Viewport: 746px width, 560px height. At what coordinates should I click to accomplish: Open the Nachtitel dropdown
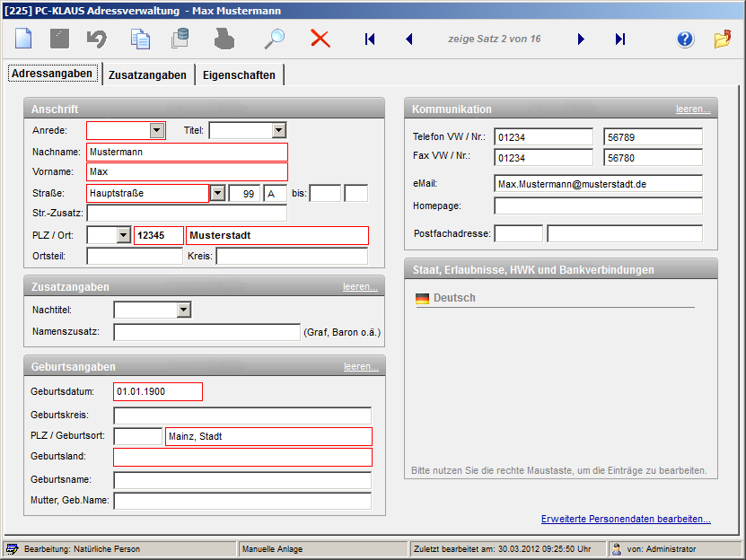point(184,310)
